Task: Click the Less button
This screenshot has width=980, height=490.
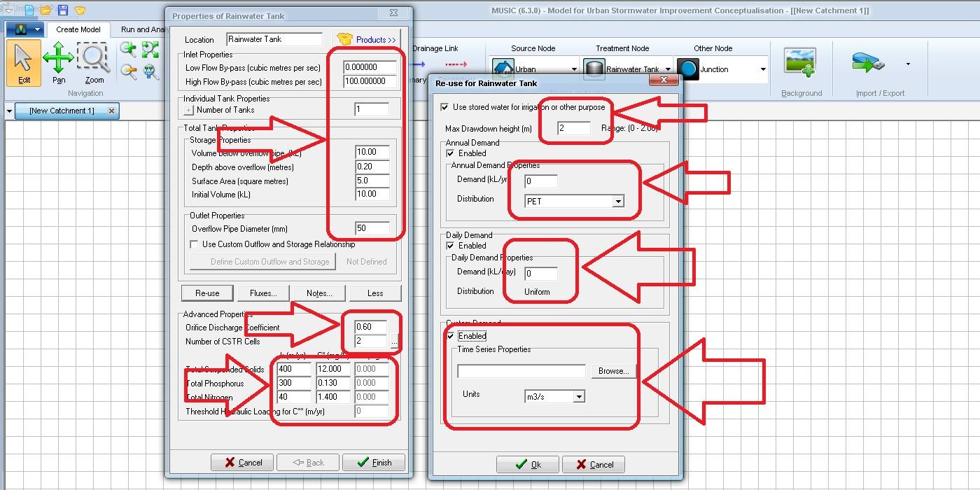Action: [x=376, y=293]
